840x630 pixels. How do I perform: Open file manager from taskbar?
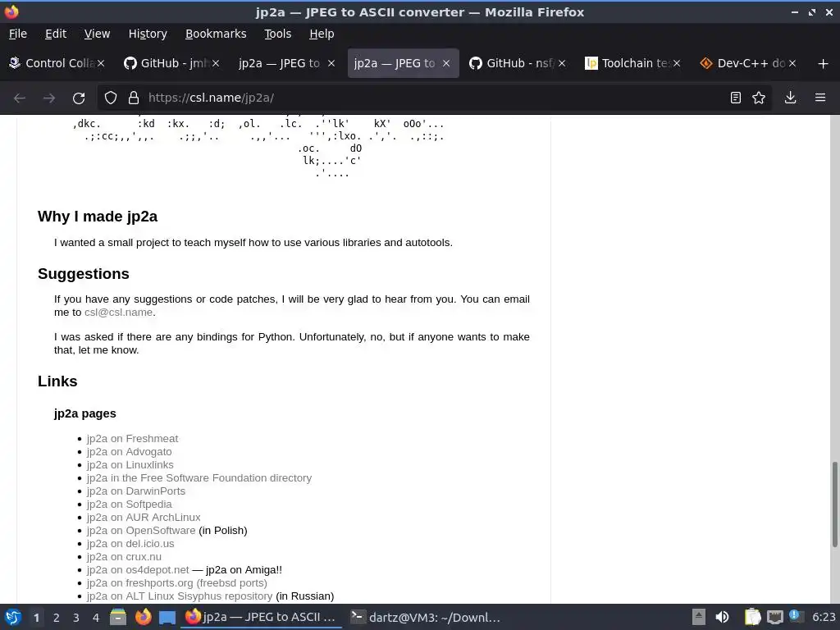118,617
